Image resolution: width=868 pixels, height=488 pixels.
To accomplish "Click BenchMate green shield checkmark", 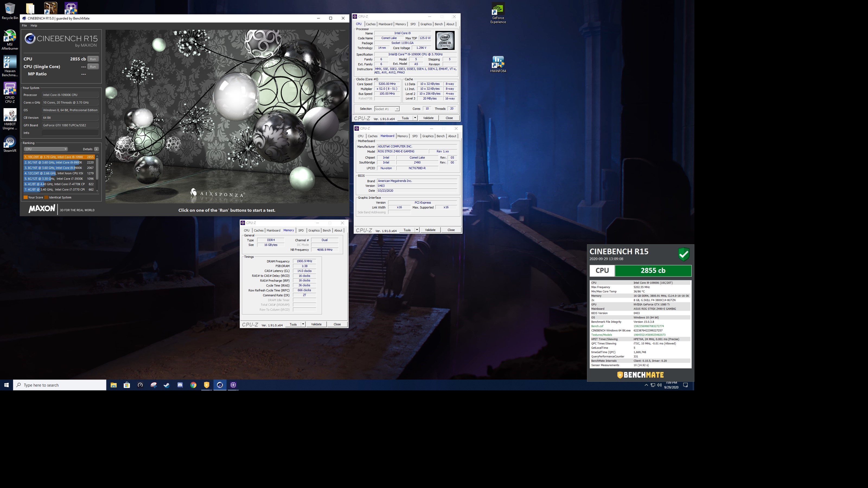I will (x=684, y=255).
